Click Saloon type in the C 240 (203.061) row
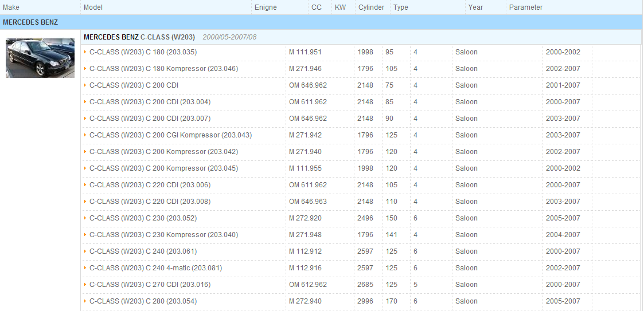 click(466, 251)
